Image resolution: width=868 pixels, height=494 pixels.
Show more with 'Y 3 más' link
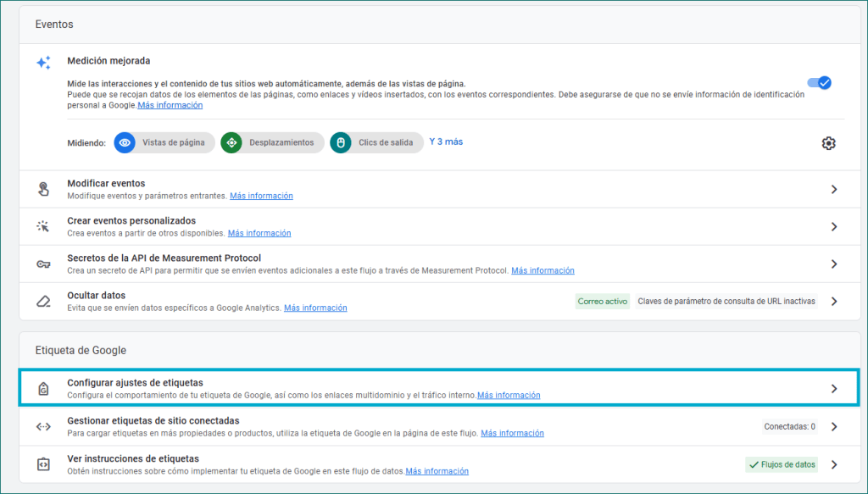click(446, 142)
